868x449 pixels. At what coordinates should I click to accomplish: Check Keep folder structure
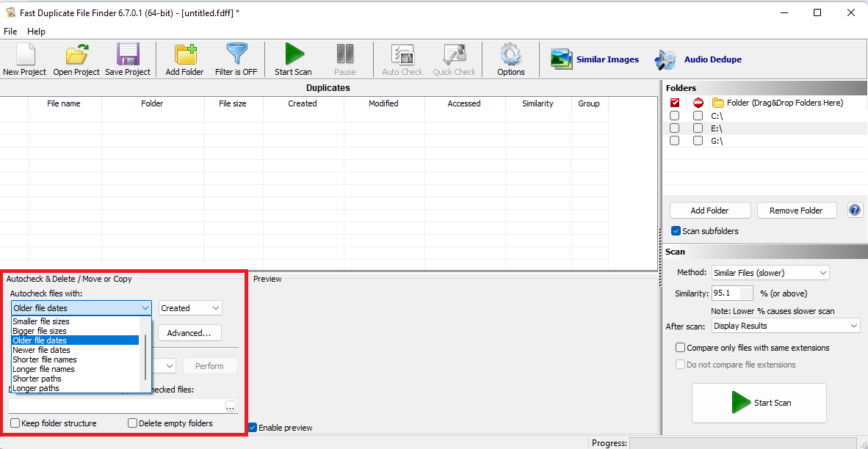click(x=15, y=423)
